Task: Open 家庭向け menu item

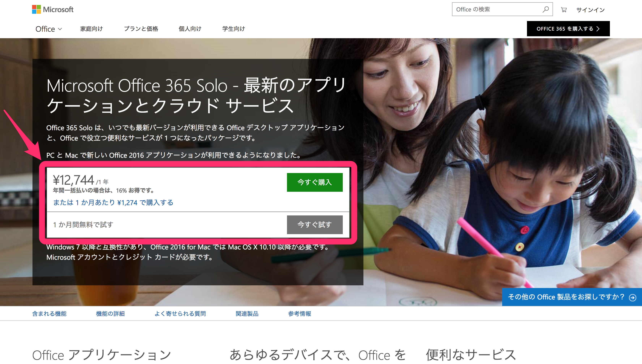Action: tap(91, 29)
